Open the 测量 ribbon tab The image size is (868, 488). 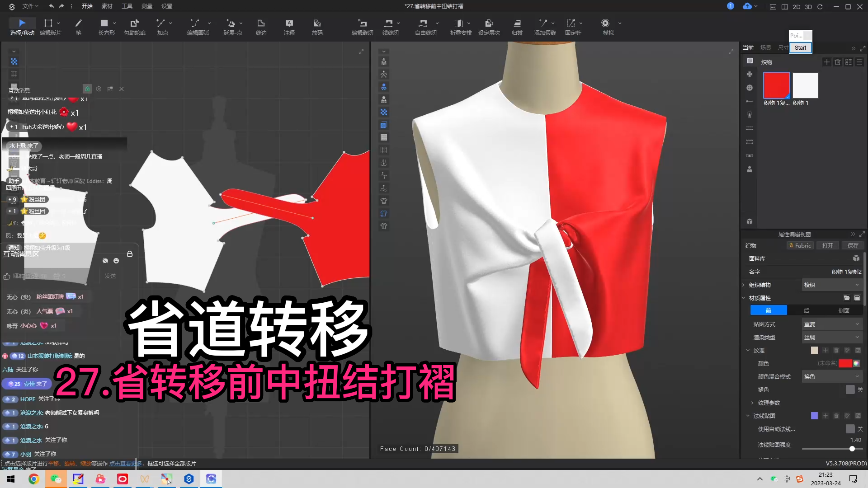click(147, 6)
